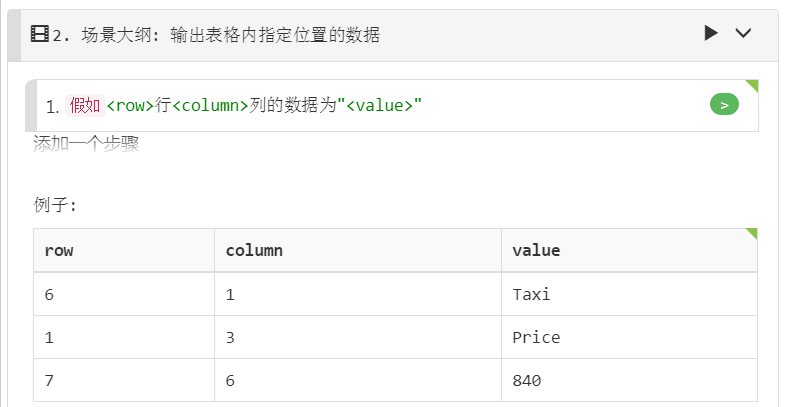Click the '例子:' examples label
This screenshot has width=785, height=407.
tap(55, 205)
